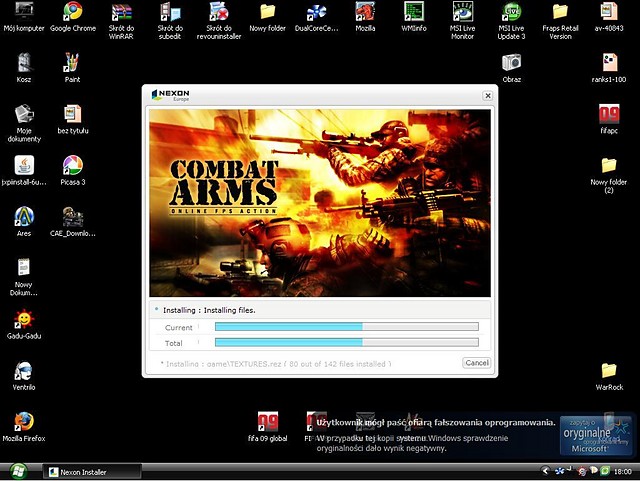Open the WMIinfo desktop shortcut
The height and width of the screenshot is (481, 640).
coord(414,17)
